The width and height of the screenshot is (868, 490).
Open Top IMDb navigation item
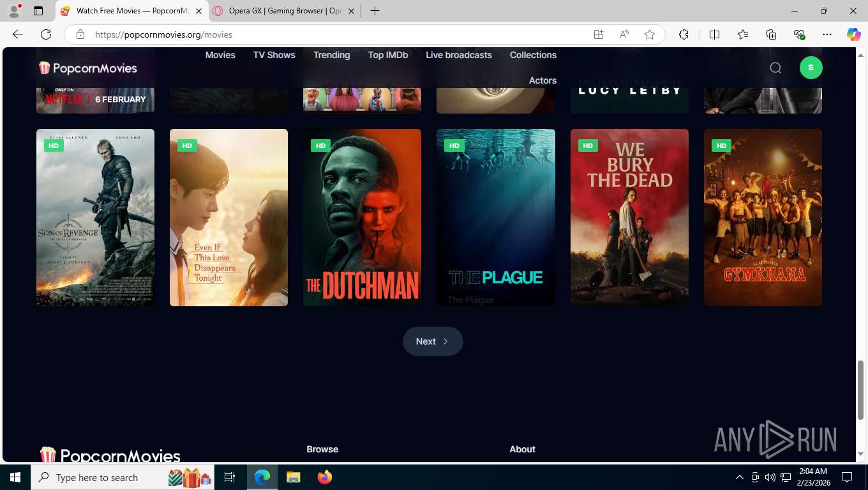point(388,55)
